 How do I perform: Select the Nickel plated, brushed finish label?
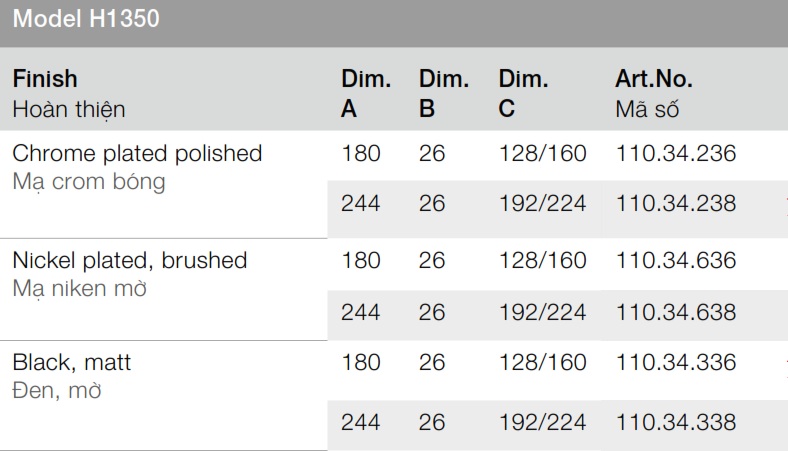pos(129,261)
